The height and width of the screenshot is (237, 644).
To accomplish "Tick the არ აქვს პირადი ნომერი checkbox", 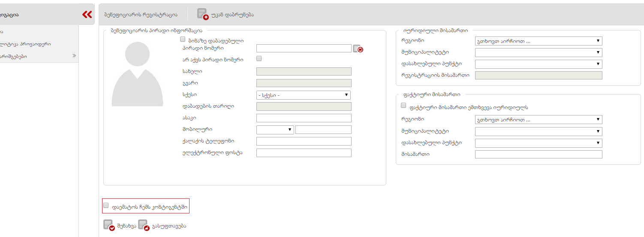I will pyautogui.click(x=259, y=58).
